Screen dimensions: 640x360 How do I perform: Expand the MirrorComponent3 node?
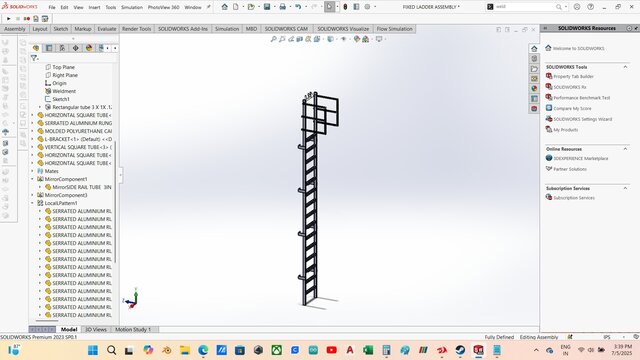click(32, 195)
